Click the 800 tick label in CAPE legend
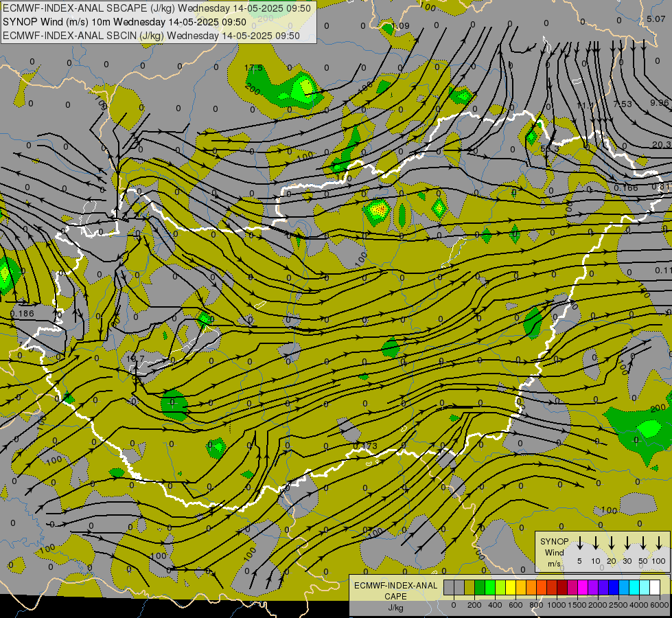The image size is (672, 618). coord(536,605)
